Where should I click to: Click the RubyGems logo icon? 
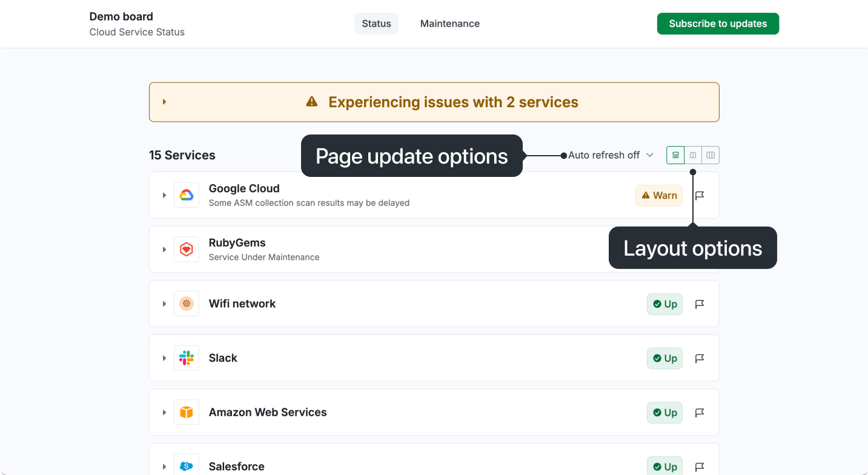coord(186,250)
